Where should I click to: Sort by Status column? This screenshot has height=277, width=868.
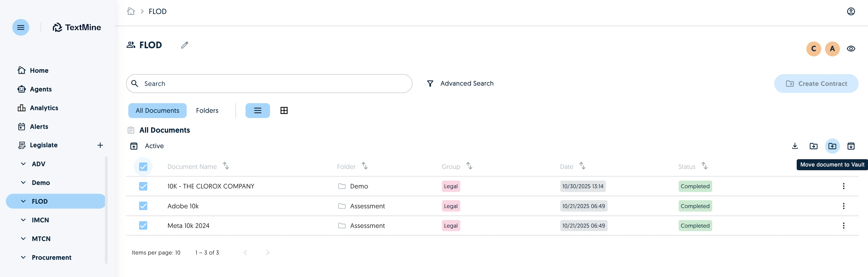tap(704, 166)
